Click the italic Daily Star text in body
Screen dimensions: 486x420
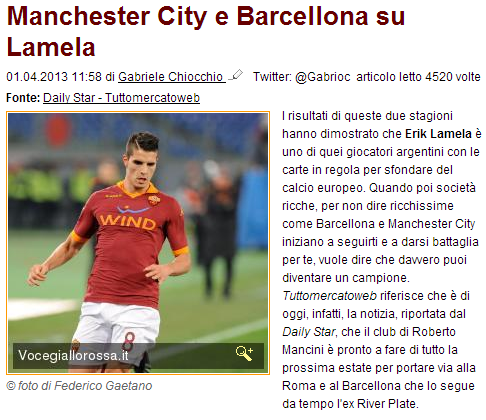click(309, 332)
